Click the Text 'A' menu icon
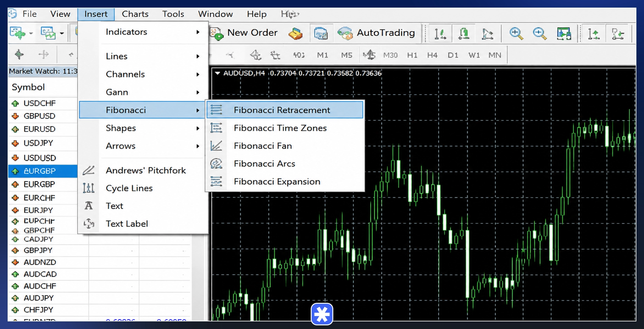644x329 pixels. tap(89, 206)
